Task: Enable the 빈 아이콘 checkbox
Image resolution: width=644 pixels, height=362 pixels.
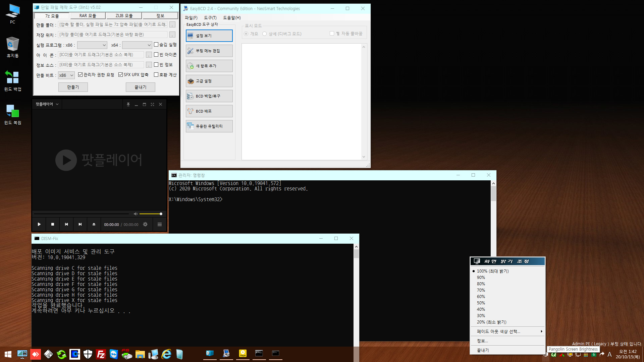Action: [156, 55]
